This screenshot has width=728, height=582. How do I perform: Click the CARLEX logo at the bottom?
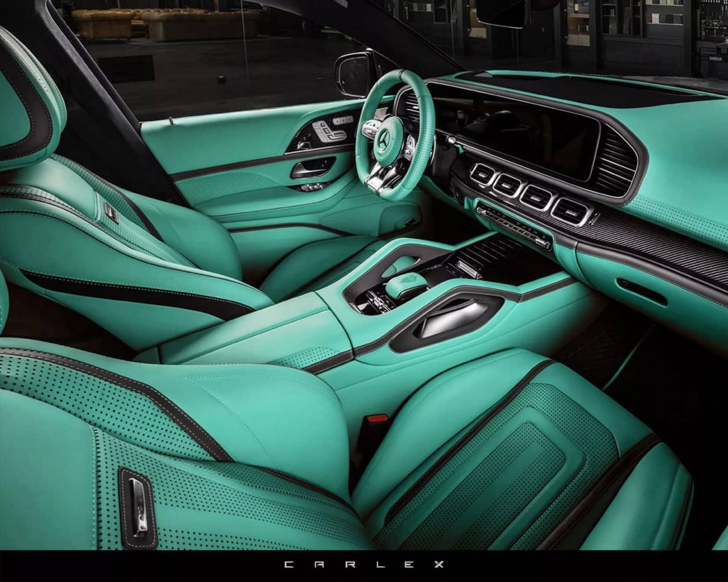[364, 564]
